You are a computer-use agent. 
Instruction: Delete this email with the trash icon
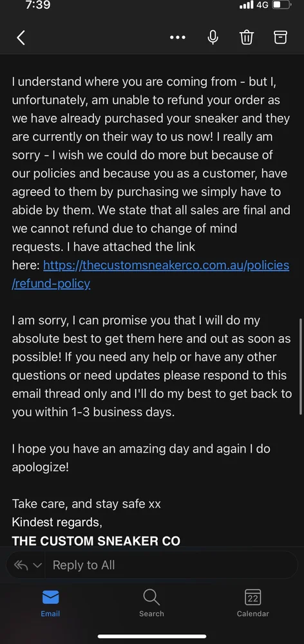tap(247, 37)
